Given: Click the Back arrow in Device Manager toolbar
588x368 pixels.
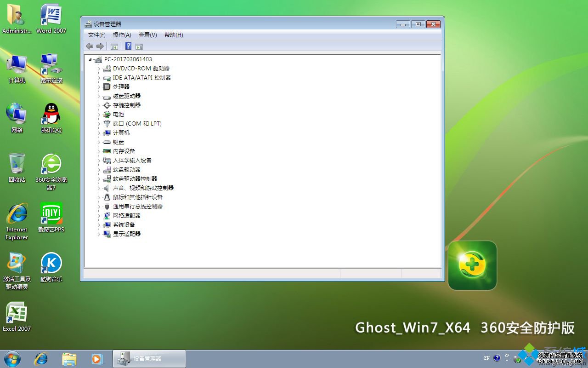Looking at the screenshot, I should coord(90,46).
